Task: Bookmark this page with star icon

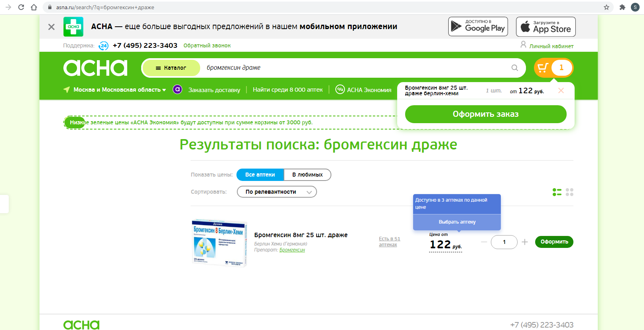Action: (606, 7)
